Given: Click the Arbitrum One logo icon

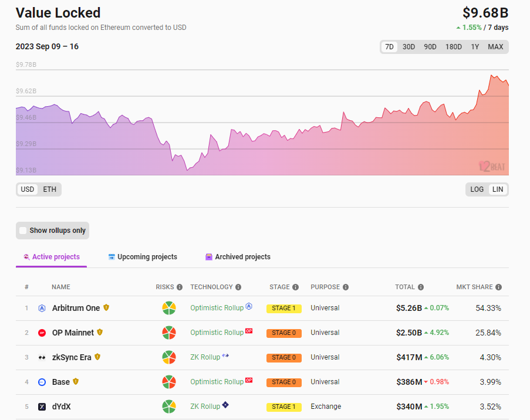Looking at the screenshot, I should coord(42,308).
